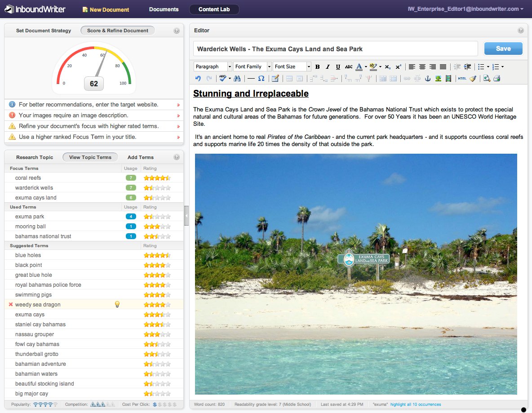532x413 pixels.
Task: Toggle italic formatting
Action: [327, 67]
